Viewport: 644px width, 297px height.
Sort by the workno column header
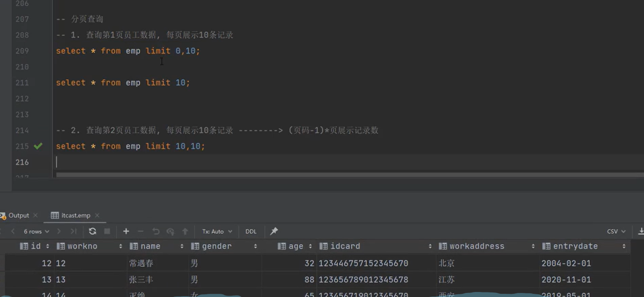tap(89, 246)
